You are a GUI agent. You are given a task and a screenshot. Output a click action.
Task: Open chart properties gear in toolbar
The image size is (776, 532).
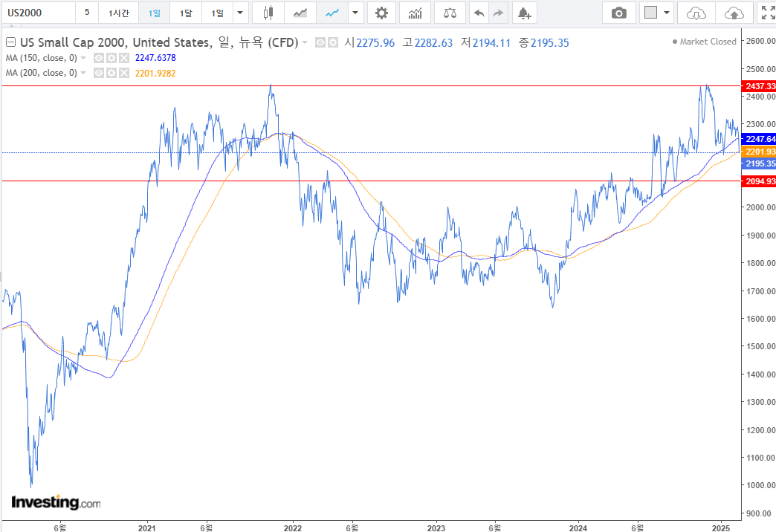(x=381, y=13)
